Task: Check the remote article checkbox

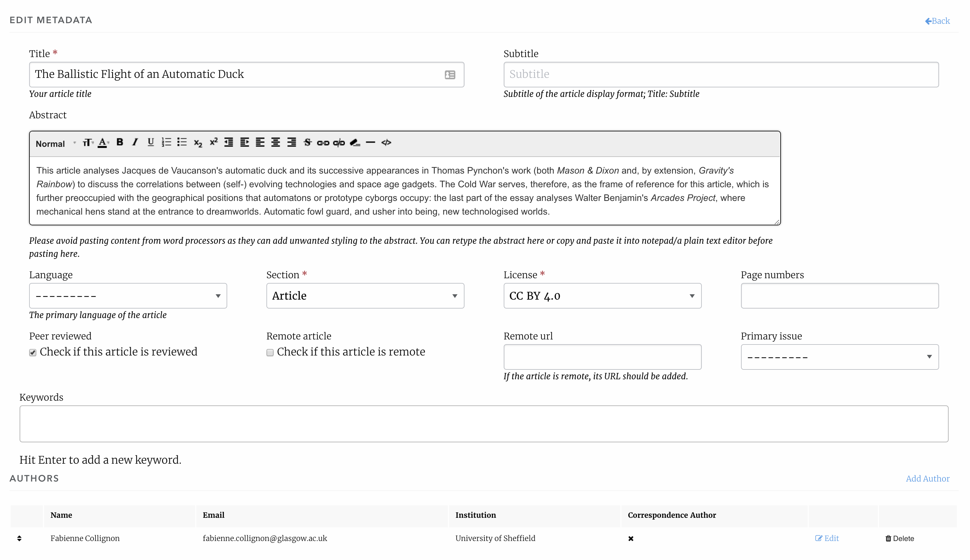Action: [x=270, y=352]
